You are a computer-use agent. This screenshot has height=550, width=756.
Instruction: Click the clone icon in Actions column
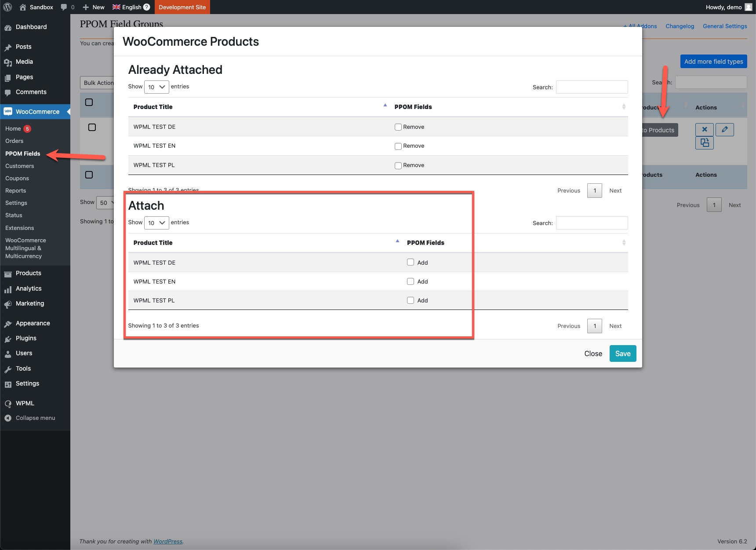(705, 143)
